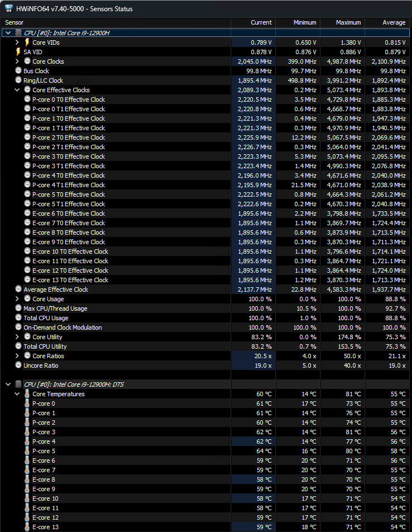Click the thermometer icon beside Core Temperatures
The height and width of the screenshot is (532, 412).
coord(27,394)
